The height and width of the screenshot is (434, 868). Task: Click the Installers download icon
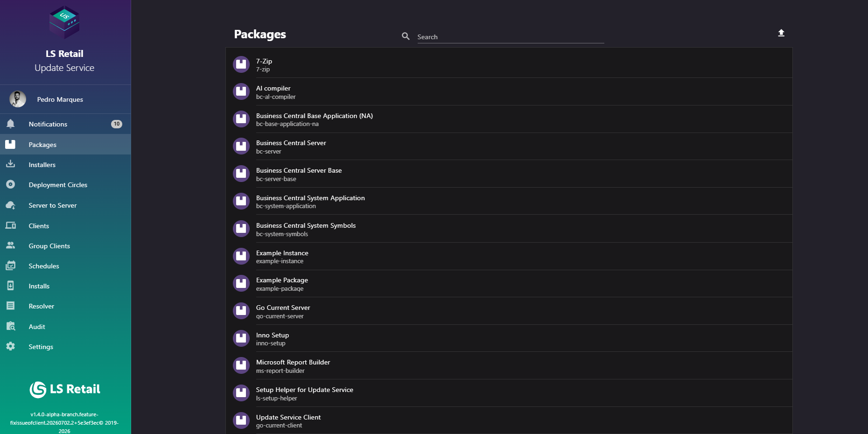point(10,164)
